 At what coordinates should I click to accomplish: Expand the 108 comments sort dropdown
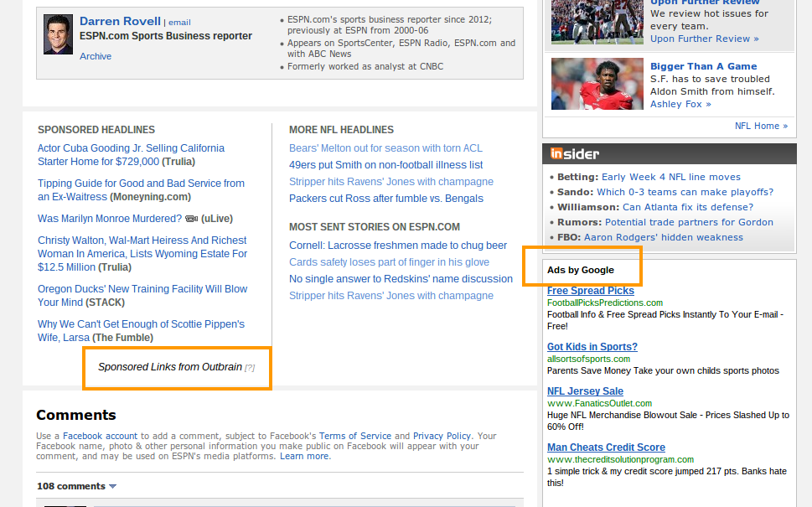(112, 486)
